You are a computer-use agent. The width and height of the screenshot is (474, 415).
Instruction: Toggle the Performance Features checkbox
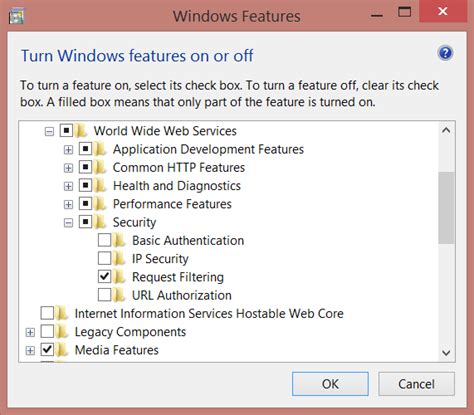pyautogui.click(x=85, y=204)
